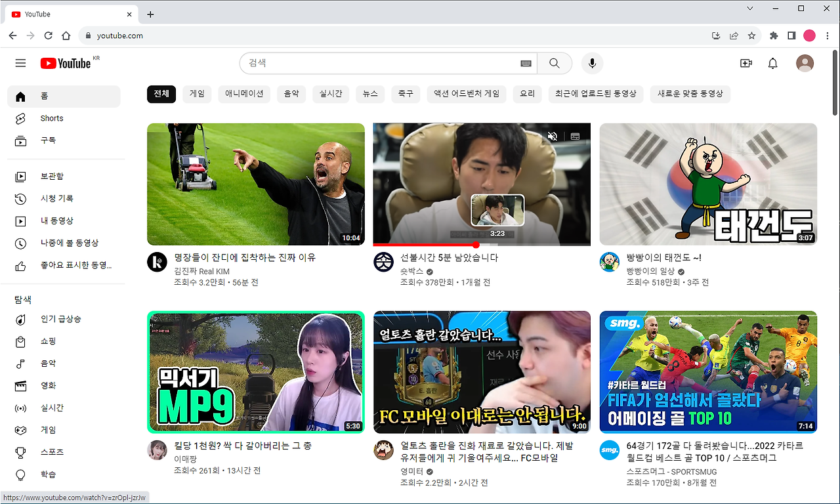The image size is (840, 504).
Task: Open video title 킬당 1천원? 싹 다 갈아버리는 그 총
Action: (x=242, y=446)
